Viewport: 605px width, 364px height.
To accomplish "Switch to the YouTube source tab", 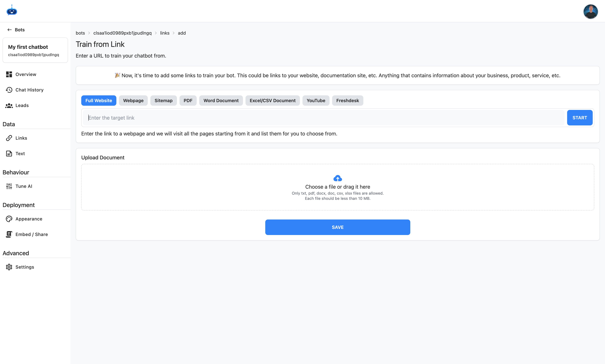I will [x=316, y=101].
